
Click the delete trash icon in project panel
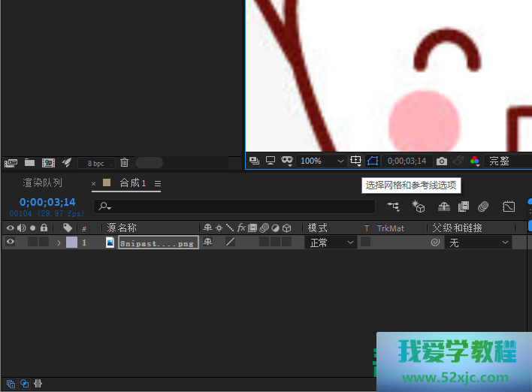tap(125, 162)
